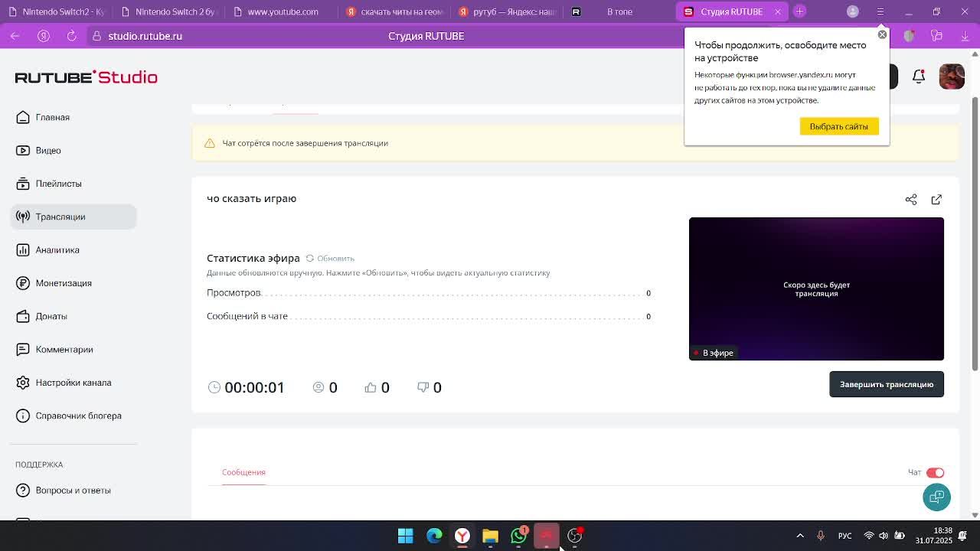This screenshot has height=551, width=980.
Task: Click the stream title чо сказать играю
Action: [x=251, y=198]
